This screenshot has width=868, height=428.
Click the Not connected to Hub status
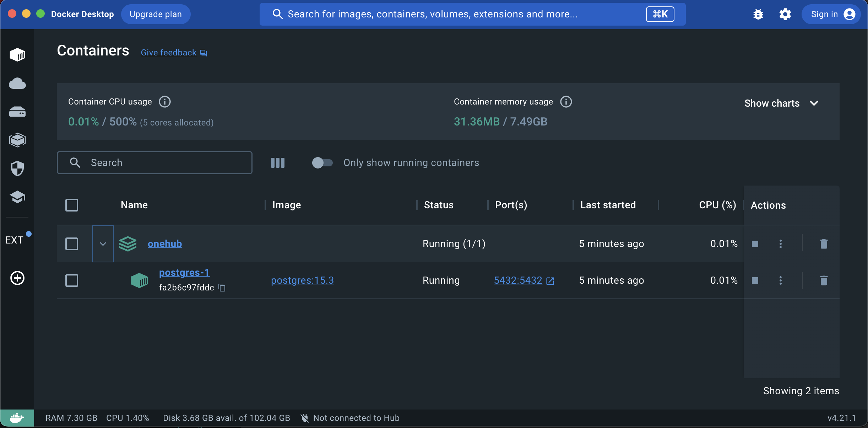coord(350,418)
